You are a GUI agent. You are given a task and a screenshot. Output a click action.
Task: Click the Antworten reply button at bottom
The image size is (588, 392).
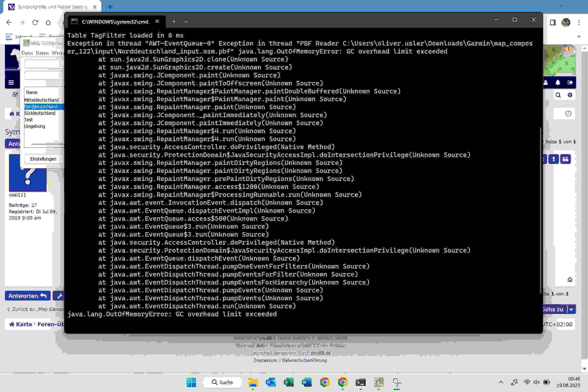pos(28,296)
